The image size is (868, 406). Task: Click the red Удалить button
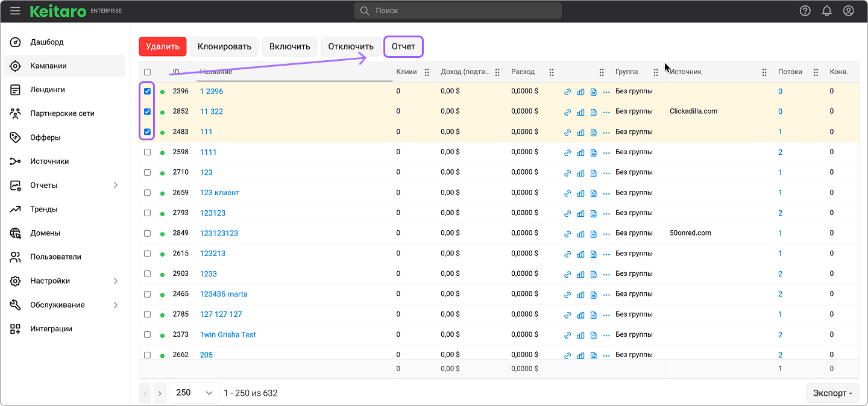[x=163, y=46]
